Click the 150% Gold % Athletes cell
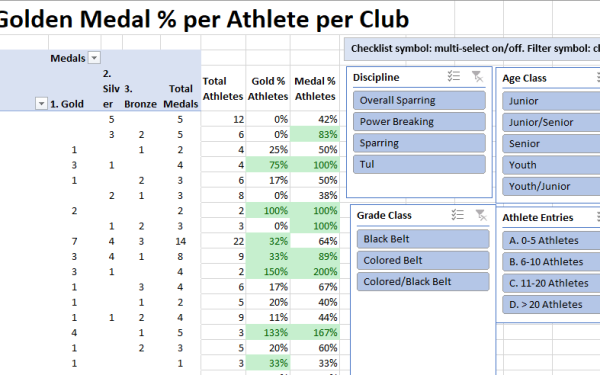Image resolution: width=600 pixels, height=375 pixels. tap(268, 272)
